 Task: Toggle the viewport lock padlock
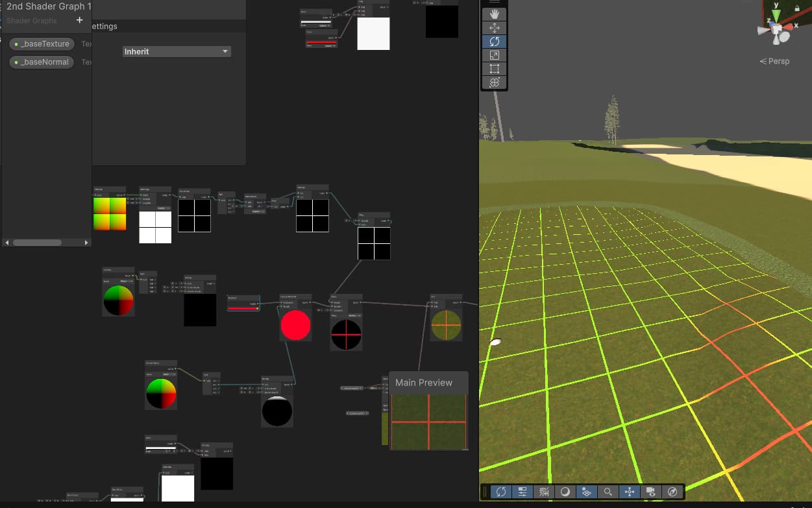[798, 8]
